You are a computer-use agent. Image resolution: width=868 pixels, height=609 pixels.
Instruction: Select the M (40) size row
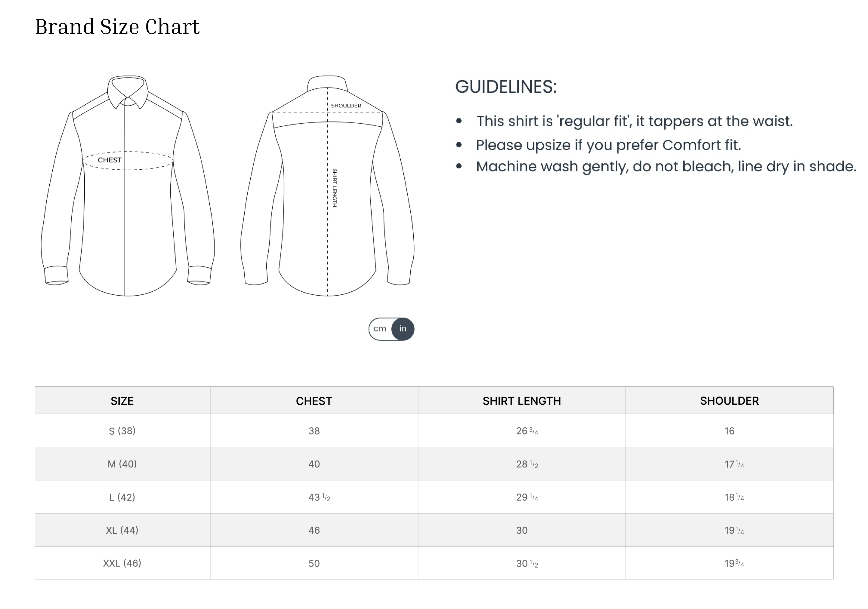pyautogui.click(x=122, y=464)
